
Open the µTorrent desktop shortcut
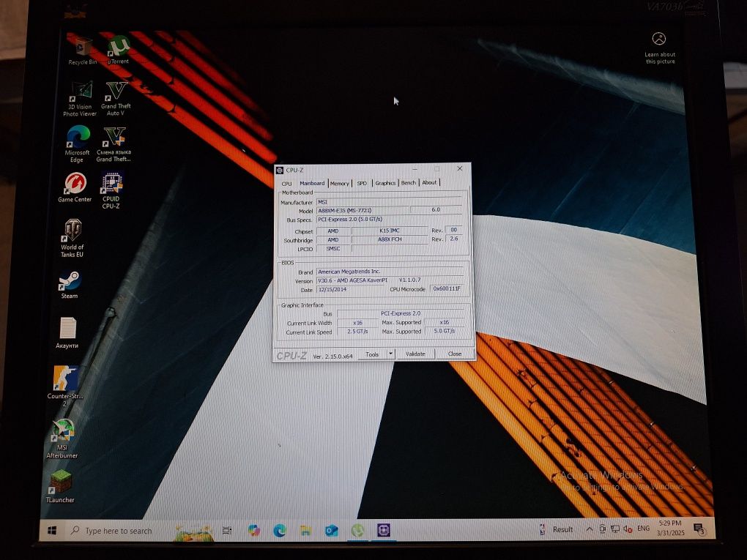click(118, 50)
